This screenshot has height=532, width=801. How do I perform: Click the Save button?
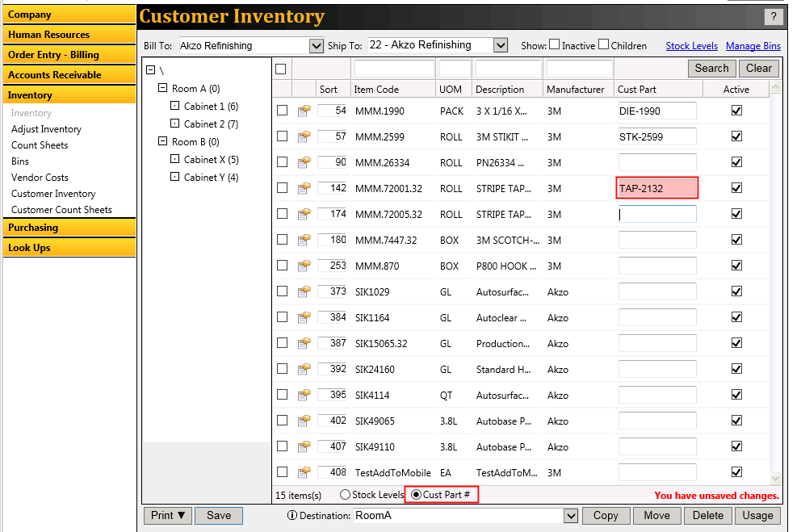pyautogui.click(x=218, y=515)
